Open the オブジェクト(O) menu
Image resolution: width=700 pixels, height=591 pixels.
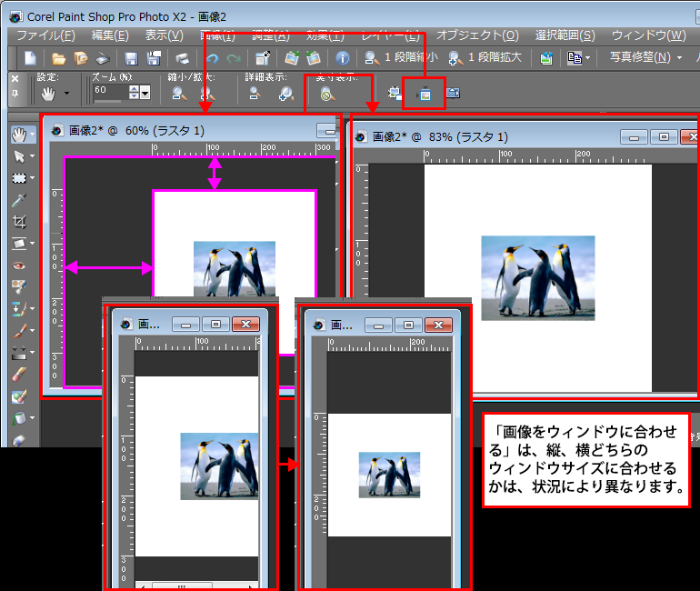tap(477, 35)
